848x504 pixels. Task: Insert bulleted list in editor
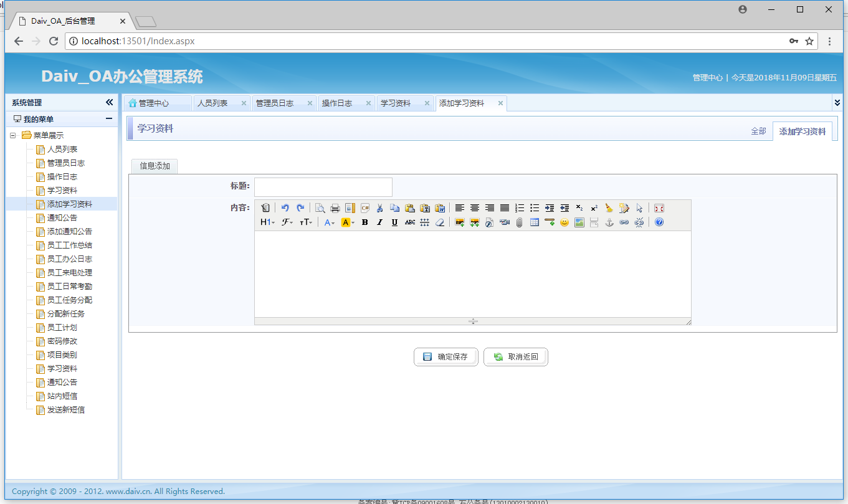535,208
